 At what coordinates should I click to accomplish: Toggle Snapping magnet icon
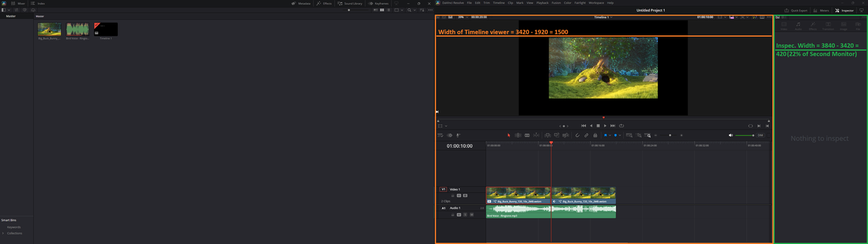pos(578,136)
